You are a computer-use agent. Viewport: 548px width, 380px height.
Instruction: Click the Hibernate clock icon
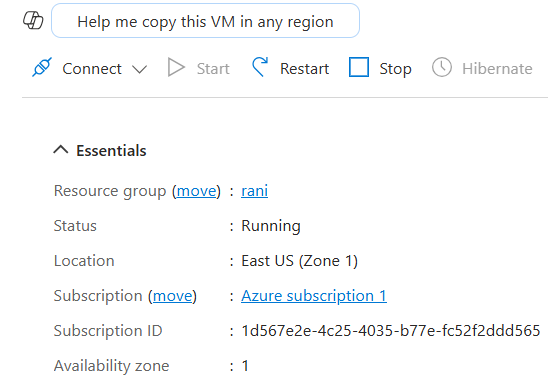(442, 67)
